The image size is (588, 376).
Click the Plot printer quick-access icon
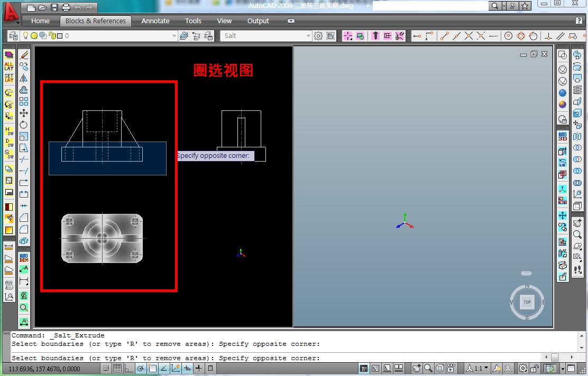[x=66, y=7]
